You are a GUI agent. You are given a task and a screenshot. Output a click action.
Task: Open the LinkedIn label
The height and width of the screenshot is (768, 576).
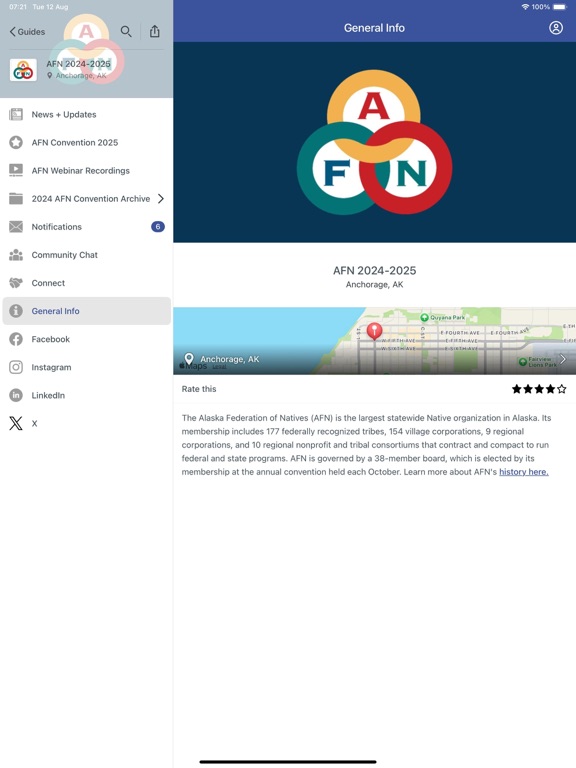point(48,395)
